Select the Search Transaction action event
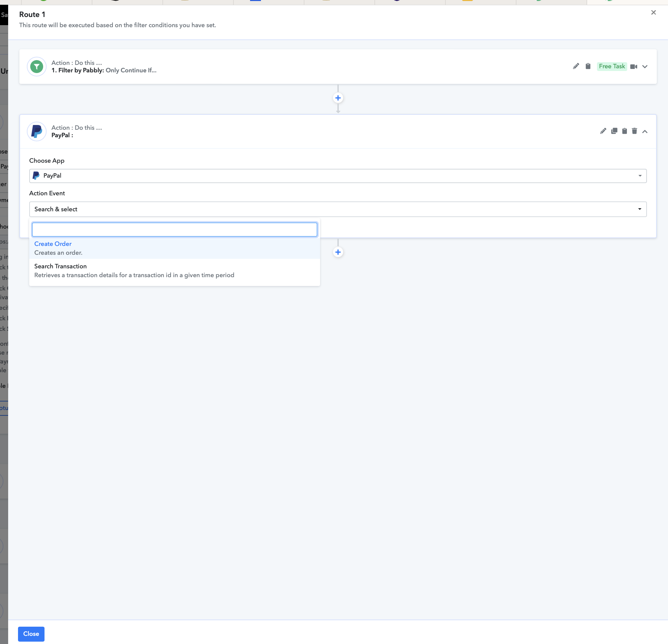 [x=175, y=271]
